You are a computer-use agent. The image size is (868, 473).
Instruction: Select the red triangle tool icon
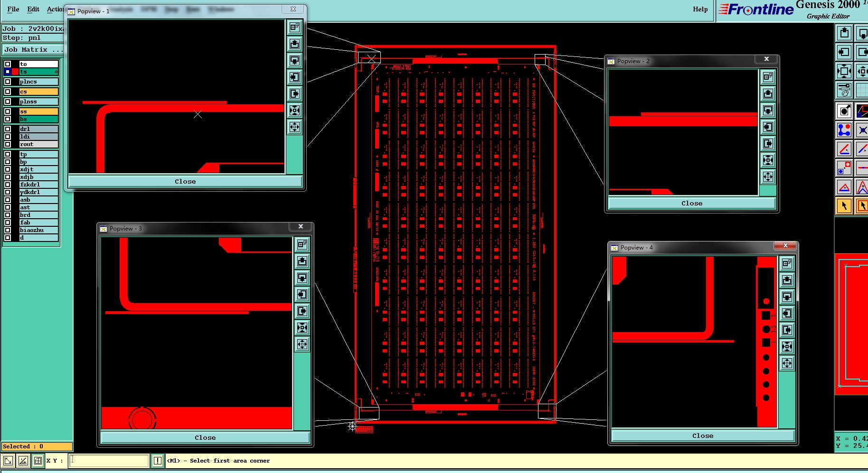click(844, 187)
